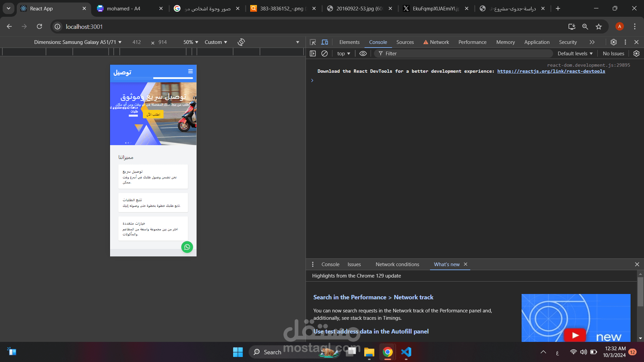
Task: Open the device Dimensions dropdown
Action: (78, 42)
